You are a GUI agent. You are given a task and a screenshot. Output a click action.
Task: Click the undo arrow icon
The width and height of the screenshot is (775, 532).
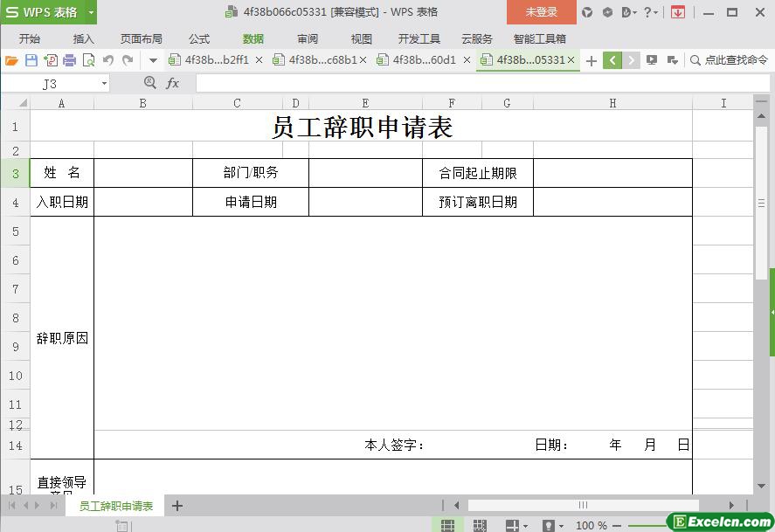click(108, 60)
